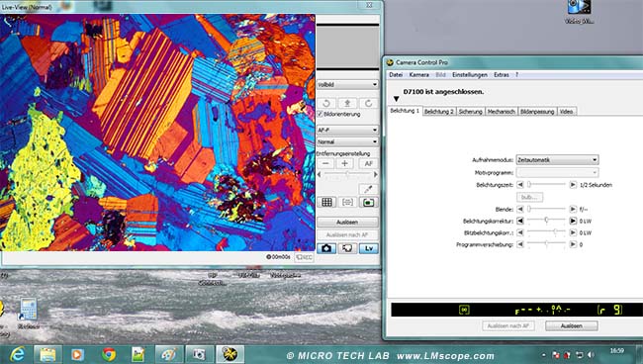
Task: Rotate live view image clockwise
Action: pyautogui.click(x=368, y=103)
